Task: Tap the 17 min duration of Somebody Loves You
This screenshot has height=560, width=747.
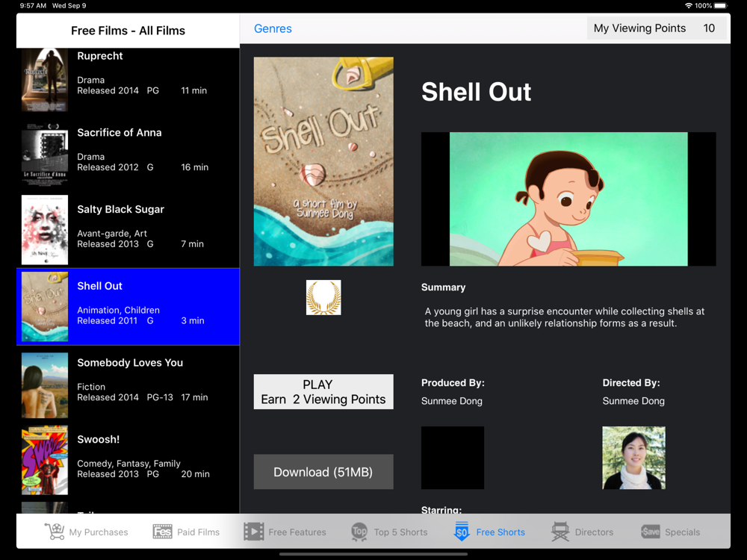Action: tap(194, 397)
